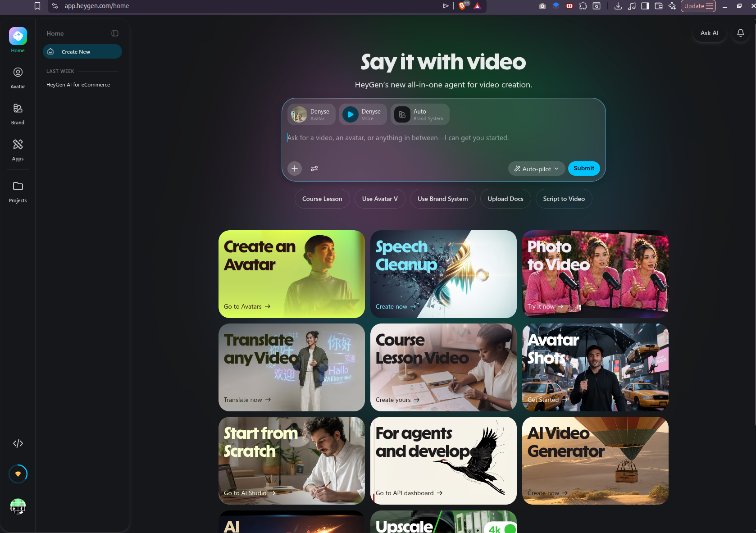Click the send arrow icon in address bar

446,6
